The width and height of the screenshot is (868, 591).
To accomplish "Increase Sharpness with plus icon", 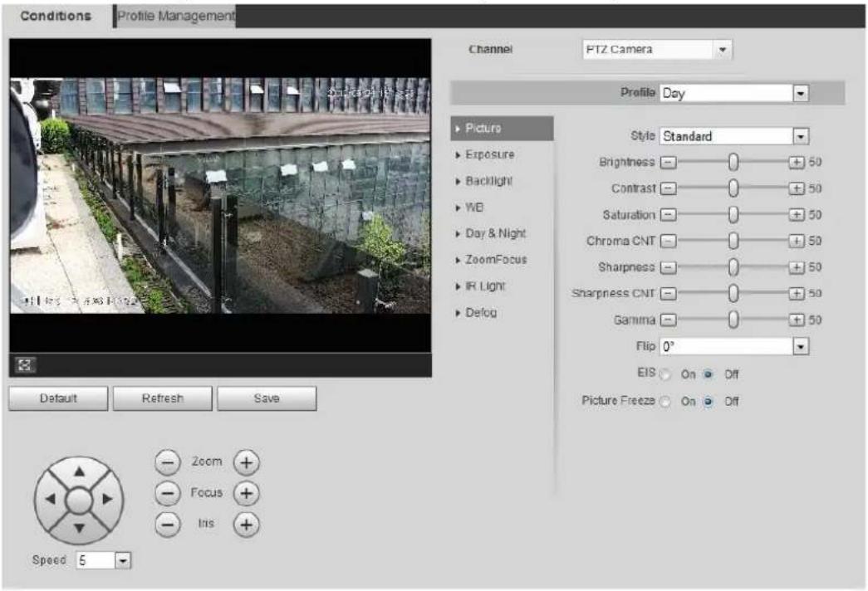I will 797,267.
